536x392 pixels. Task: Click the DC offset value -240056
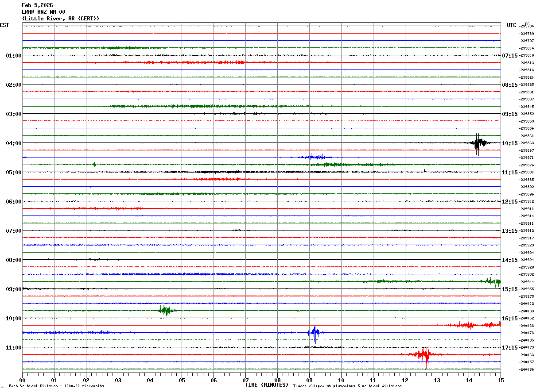[x=526, y=369]
